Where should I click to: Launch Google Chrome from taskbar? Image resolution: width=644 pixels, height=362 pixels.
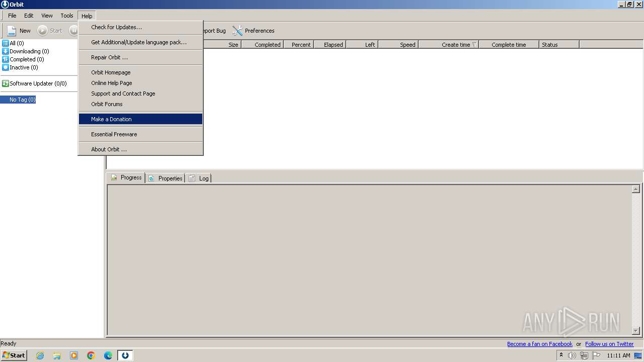(x=91, y=355)
